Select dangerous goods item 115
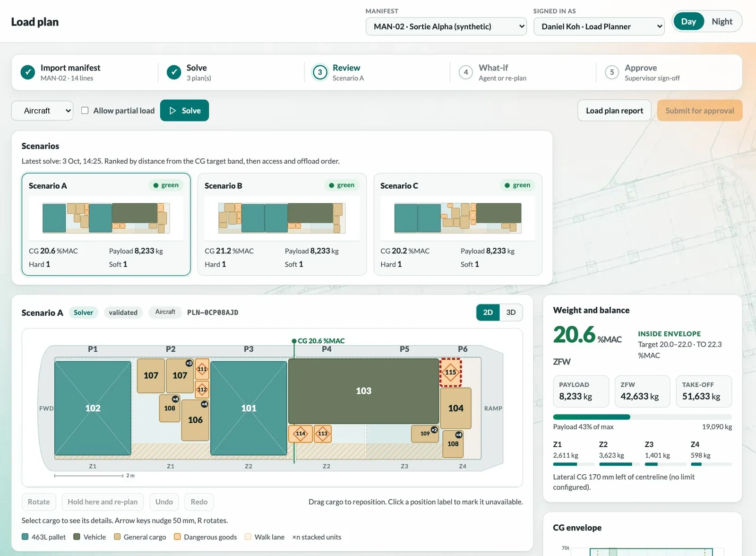The height and width of the screenshot is (556, 756). 451,372
